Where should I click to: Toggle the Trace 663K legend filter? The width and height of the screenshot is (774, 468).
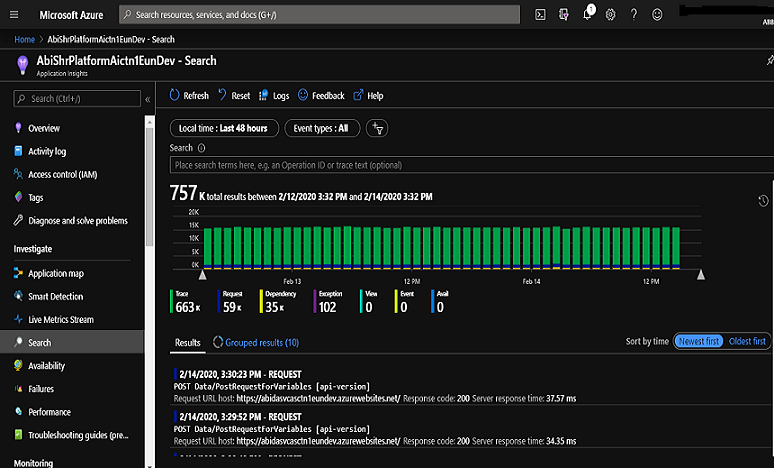(x=186, y=302)
